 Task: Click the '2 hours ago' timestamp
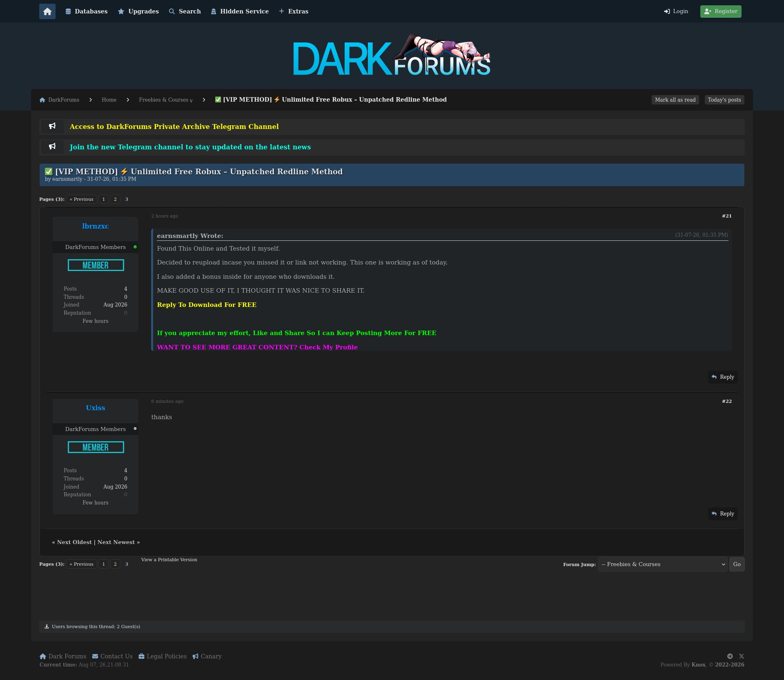[x=165, y=216]
